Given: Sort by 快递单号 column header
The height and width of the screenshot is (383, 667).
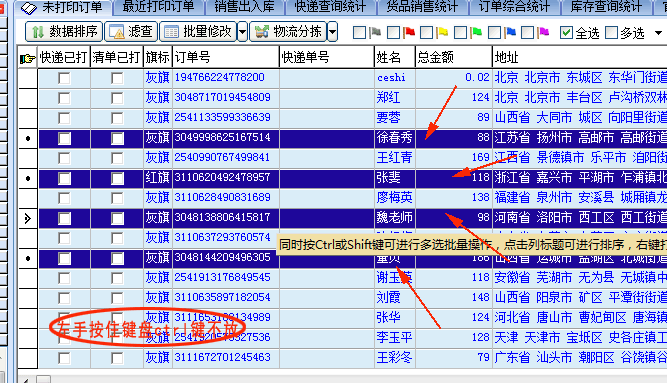Looking at the screenshot, I should (x=326, y=57).
